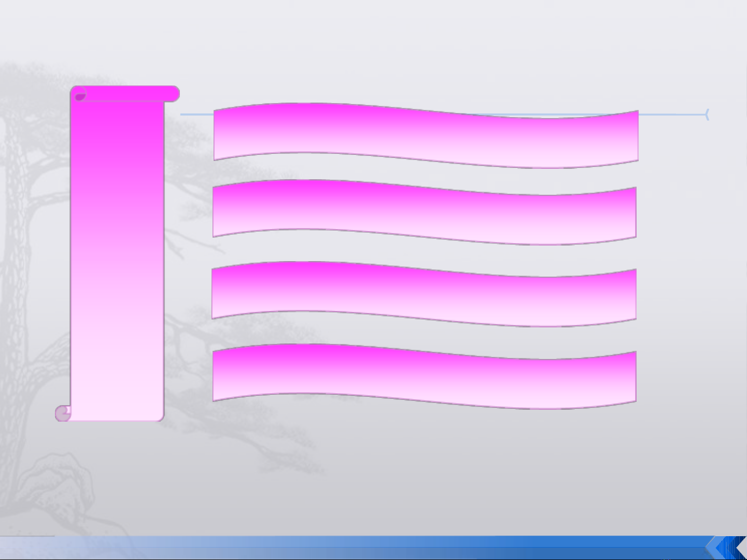Click the small curl at the scroll's base

[x=63, y=413]
